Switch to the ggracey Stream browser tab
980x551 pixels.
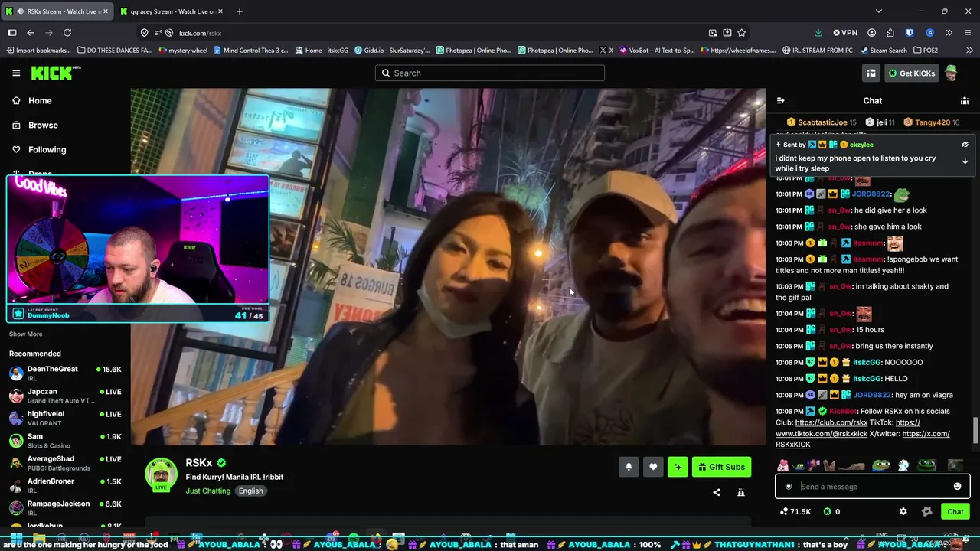[x=173, y=11]
